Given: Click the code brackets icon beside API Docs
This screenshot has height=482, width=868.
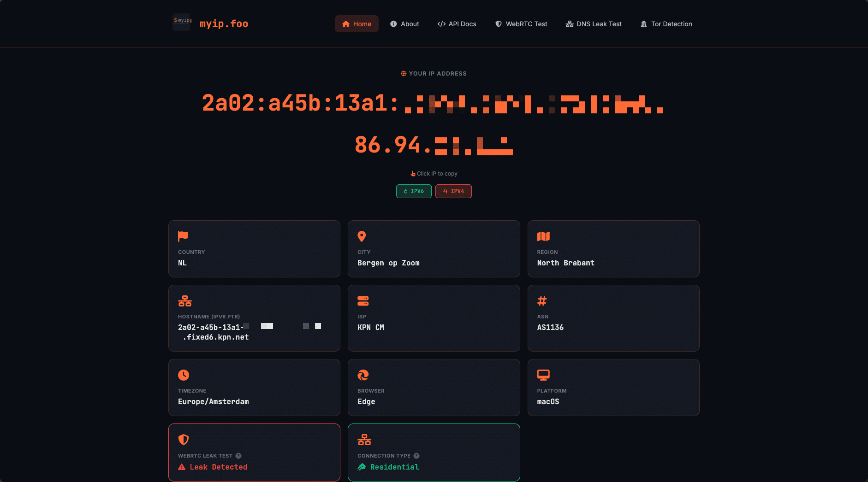Looking at the screenshot, I should point(441,24).
